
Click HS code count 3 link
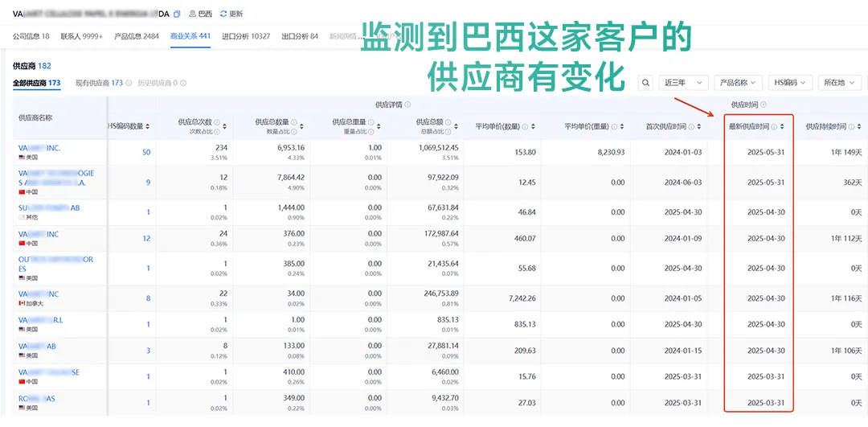pyautogui.click(x=149, y=351)
